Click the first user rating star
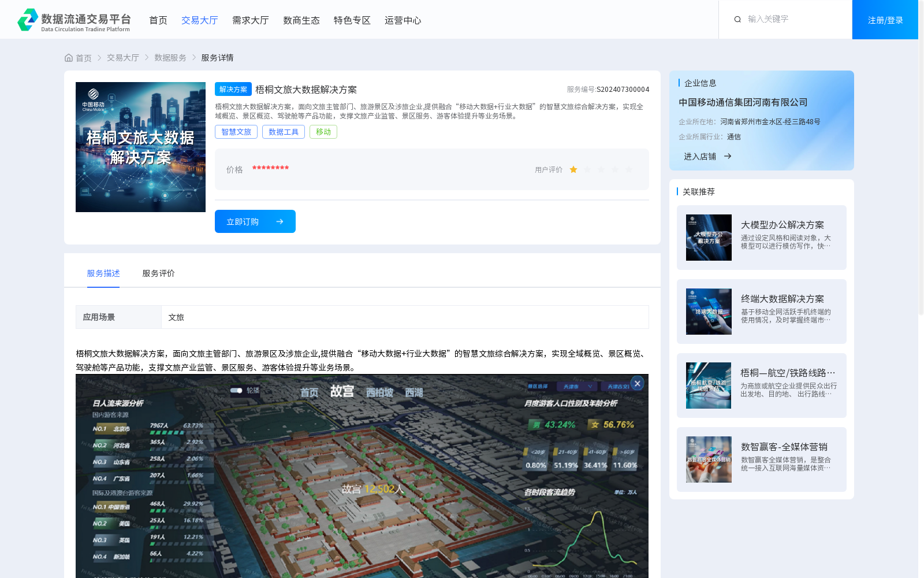924x578 pixels. (573, 169)
